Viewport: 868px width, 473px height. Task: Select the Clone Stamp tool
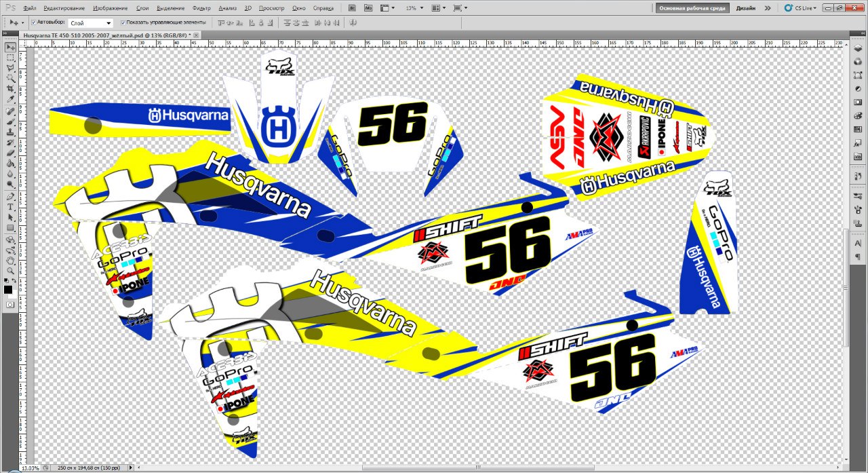(x=11, y=132)
